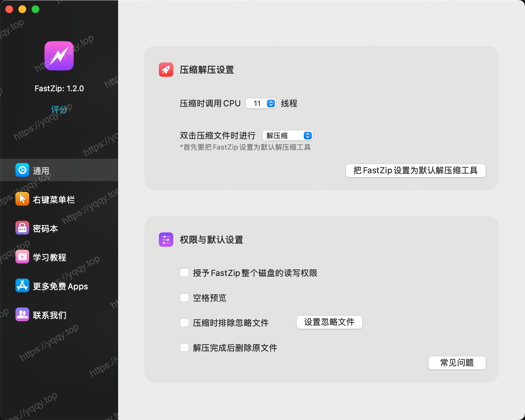Click the red rocket icon beside 压缩解压设置
525x420 pixels.
click(166, 70)
